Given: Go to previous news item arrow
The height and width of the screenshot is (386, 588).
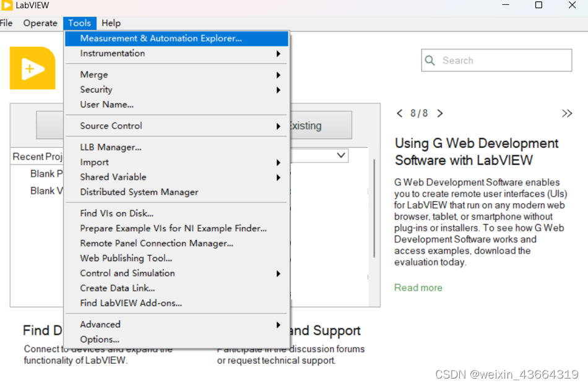Looking at the screenshot, I should point(399,113).
